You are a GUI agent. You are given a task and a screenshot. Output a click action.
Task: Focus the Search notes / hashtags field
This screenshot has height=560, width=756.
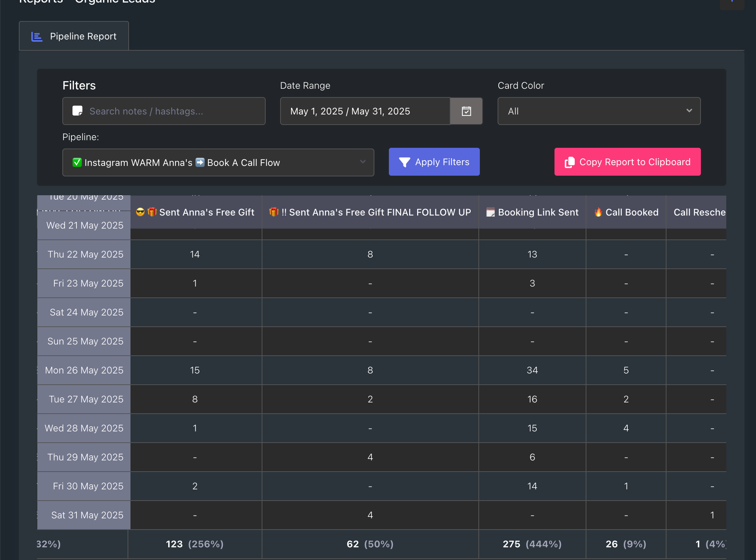click(164, 111)
